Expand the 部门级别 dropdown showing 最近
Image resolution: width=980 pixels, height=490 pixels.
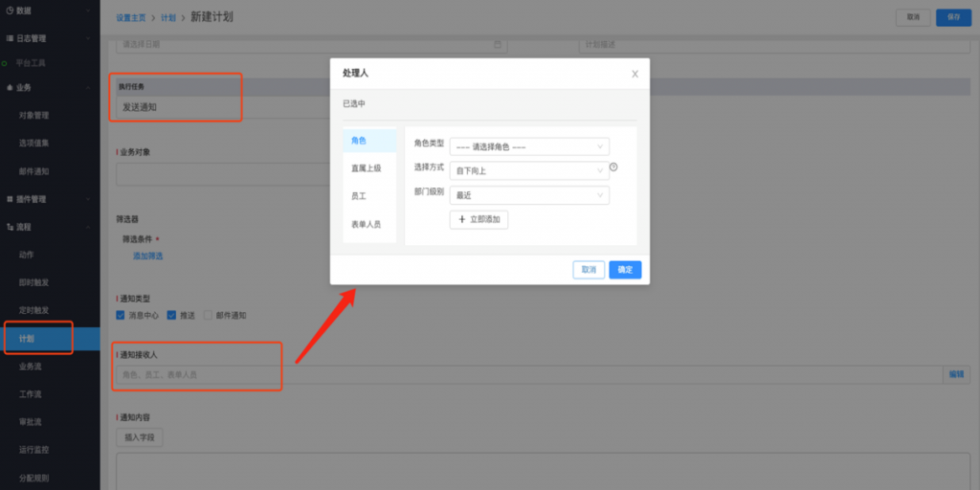(529, 194)
